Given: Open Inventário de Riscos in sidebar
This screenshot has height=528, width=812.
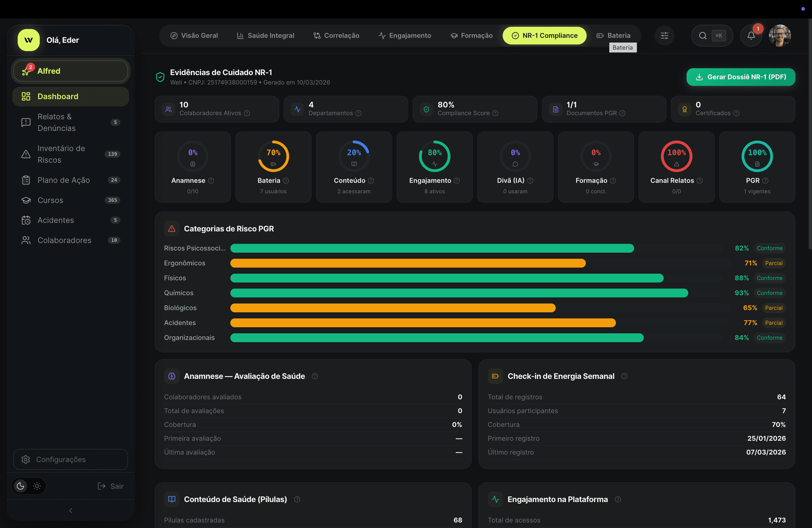Looking at the screenshot, I should coord(71,154).
